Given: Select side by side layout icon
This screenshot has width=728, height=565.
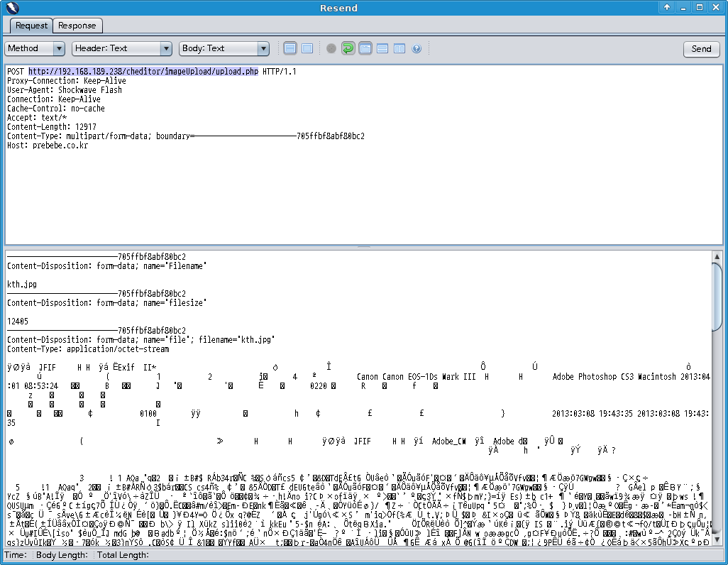Looking at the screenshot, I should point(399,48).
